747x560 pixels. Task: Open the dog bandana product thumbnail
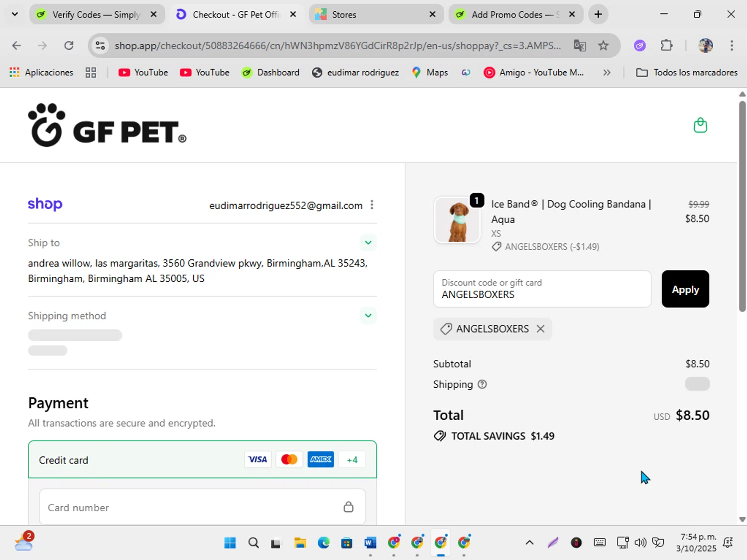pos(457,220)
